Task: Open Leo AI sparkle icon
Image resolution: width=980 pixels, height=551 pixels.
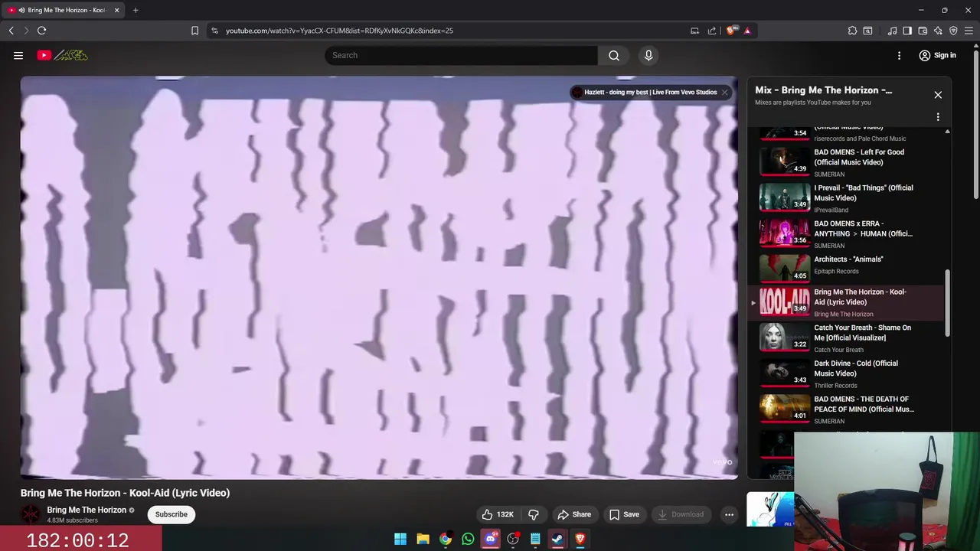Action: tap(938, 31)
